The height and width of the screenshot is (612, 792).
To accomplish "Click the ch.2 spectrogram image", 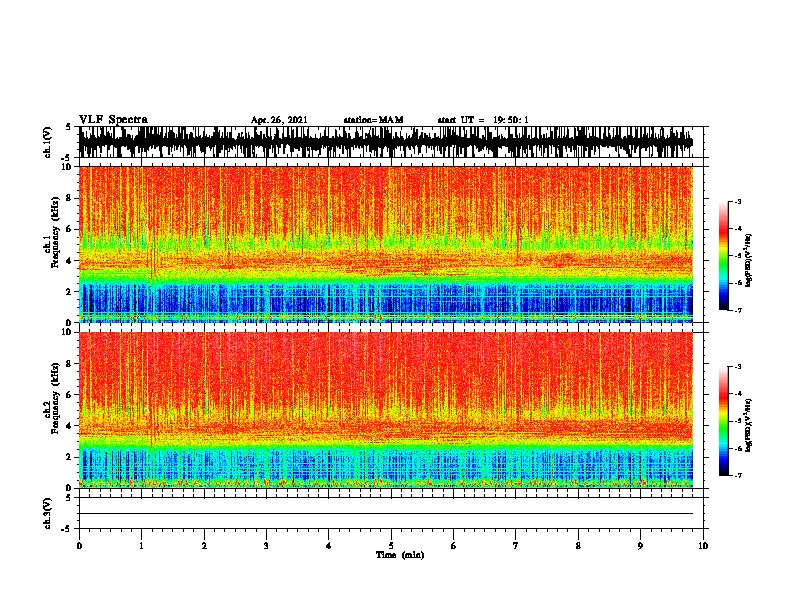I will click(x=386, y=410).
